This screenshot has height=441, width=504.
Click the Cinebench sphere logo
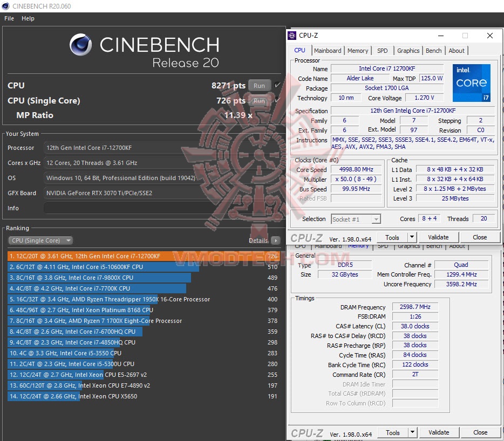81,44
